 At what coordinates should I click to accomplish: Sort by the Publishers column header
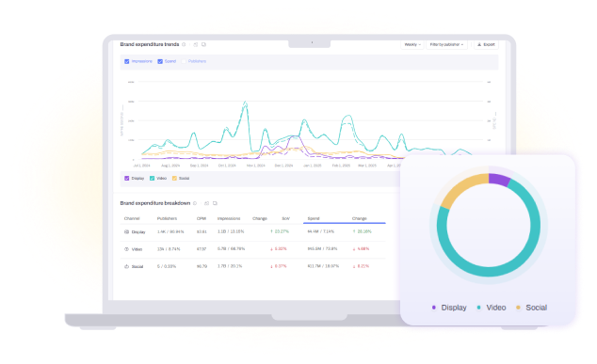(x=167, y=219)
